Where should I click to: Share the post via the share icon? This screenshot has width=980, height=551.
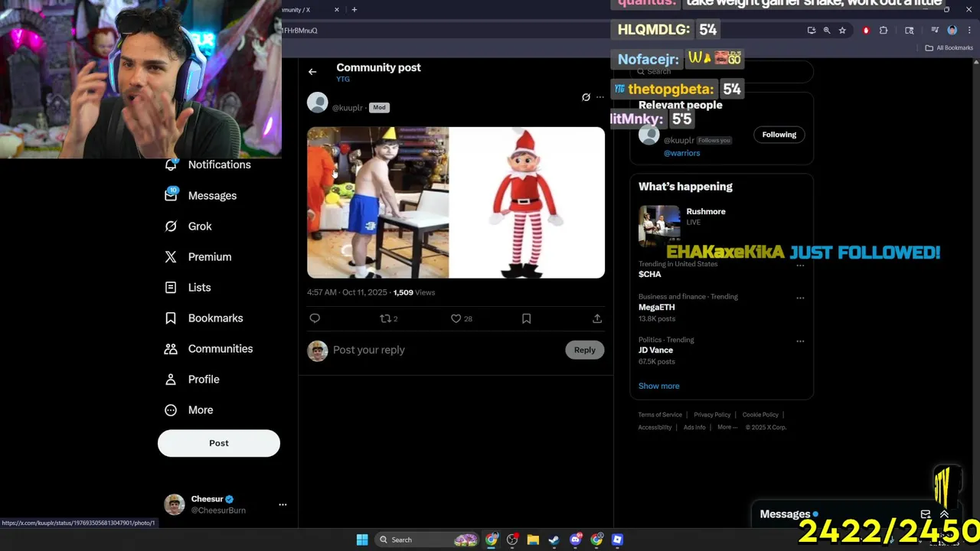597,318
